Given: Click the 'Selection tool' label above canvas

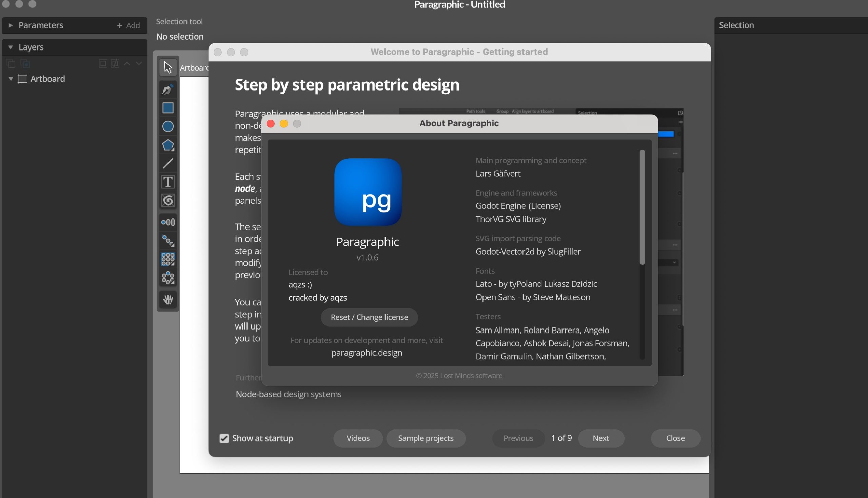Looking at the screenshot, I should click(179, 22).
